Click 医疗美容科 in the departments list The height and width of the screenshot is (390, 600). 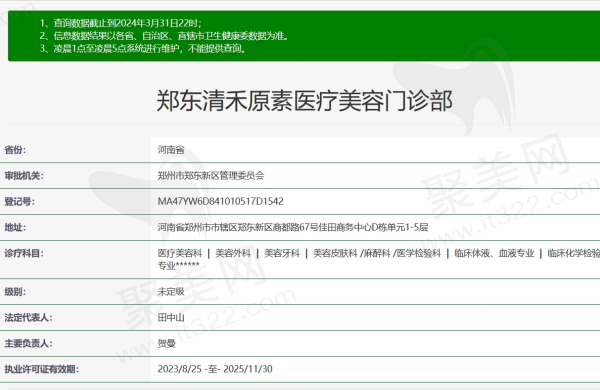180,253
